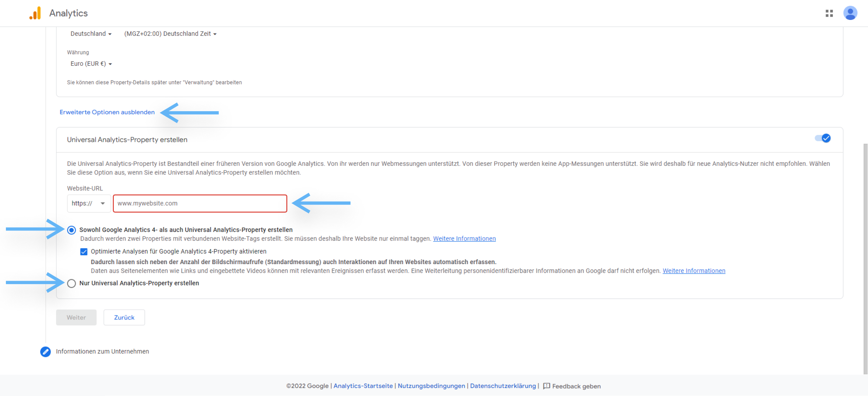Click the Feedback geben speech bubble icon
868x396 pixels.
(547, 386)
